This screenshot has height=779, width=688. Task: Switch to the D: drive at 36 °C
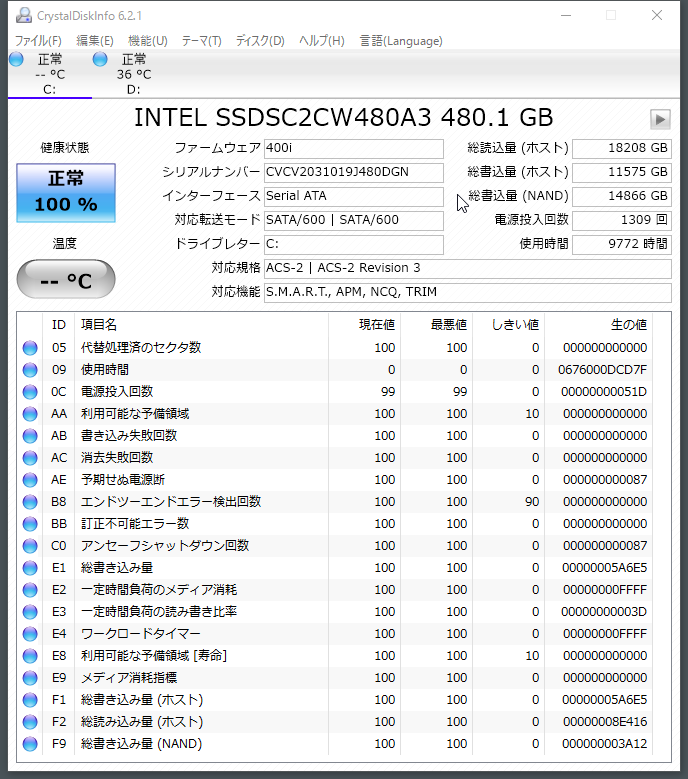click(x=134, y=75)
